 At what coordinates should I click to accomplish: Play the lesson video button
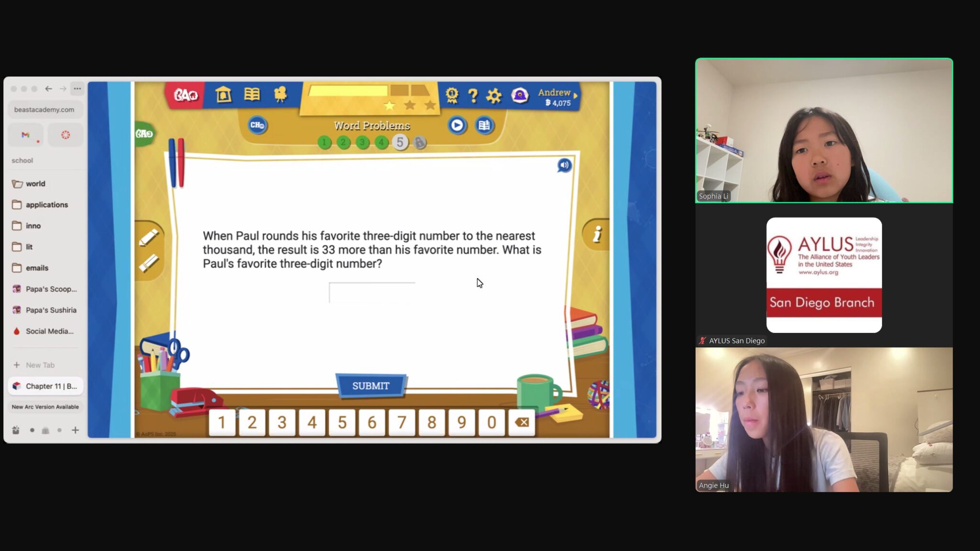click(x=457, y=125)
